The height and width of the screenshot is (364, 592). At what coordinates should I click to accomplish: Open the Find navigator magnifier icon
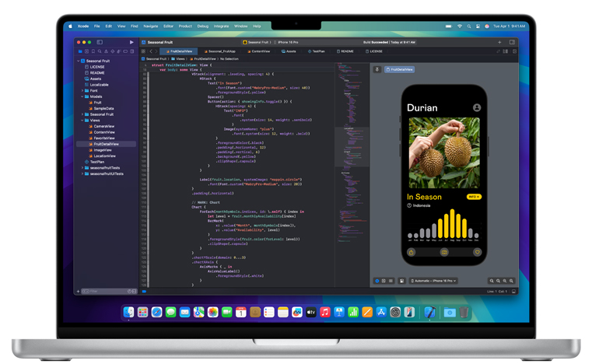point(100,51)
